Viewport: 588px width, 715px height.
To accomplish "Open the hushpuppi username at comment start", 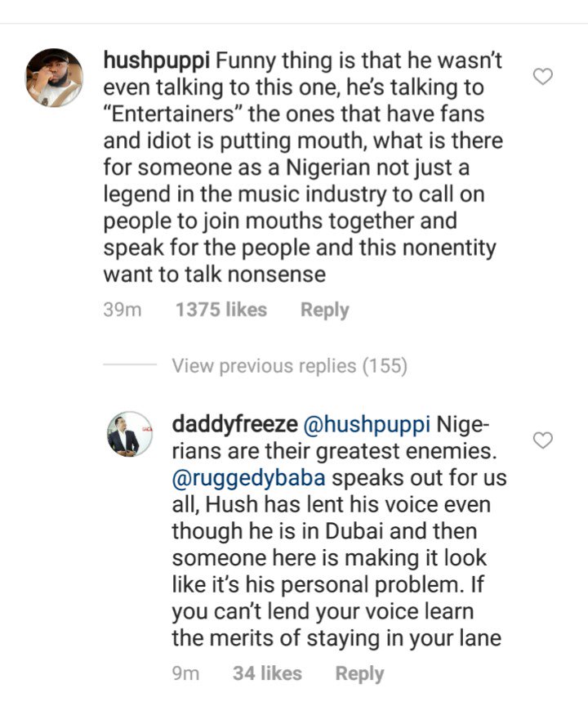I will (156, 60).
